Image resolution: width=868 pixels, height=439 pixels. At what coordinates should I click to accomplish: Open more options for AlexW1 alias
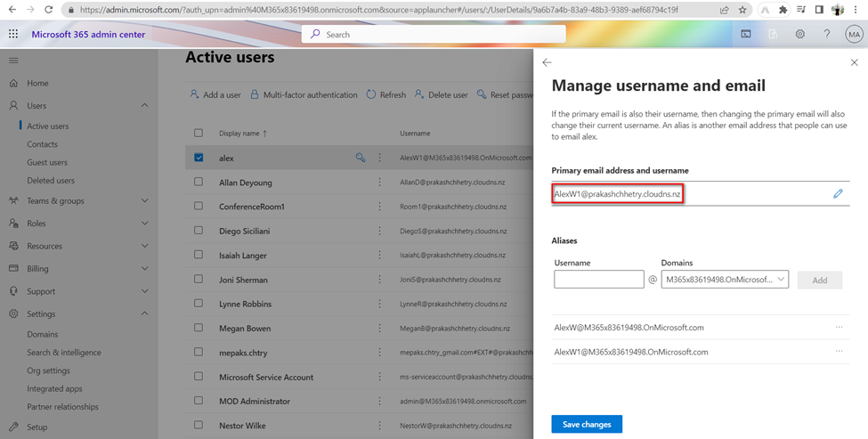click(840, 352)
